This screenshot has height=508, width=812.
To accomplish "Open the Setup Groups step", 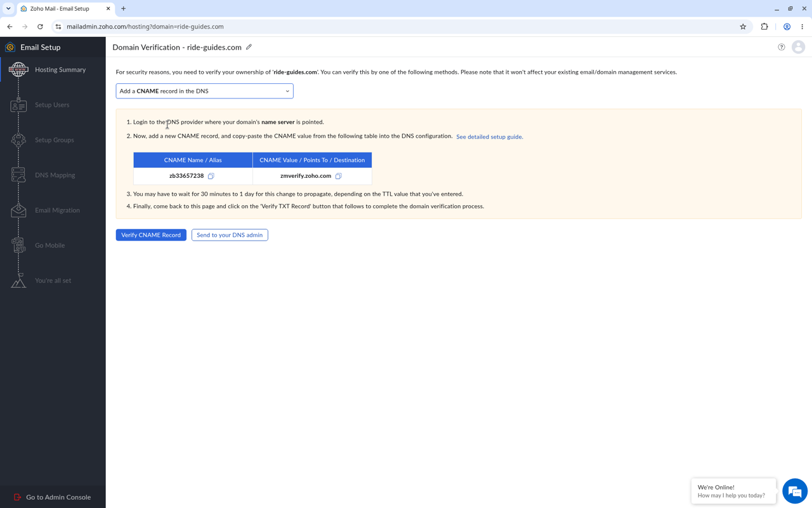I will [55, 140].
